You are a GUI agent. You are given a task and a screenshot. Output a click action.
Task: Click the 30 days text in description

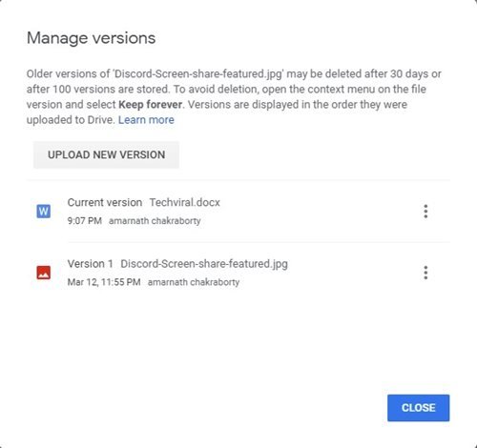pyautogui.click(x=409, y=73)
